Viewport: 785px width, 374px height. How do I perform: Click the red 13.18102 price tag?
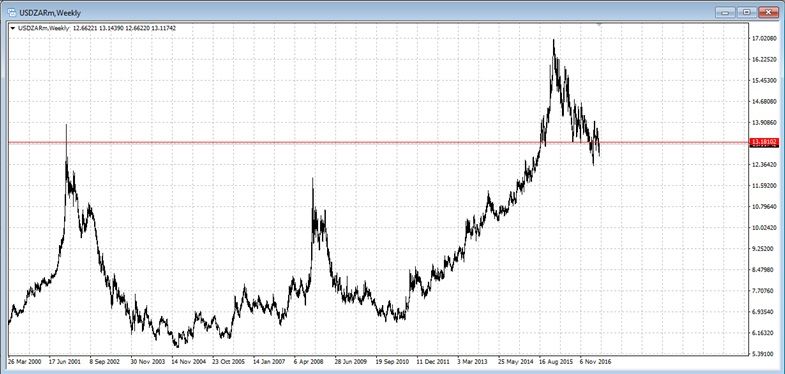762,143
